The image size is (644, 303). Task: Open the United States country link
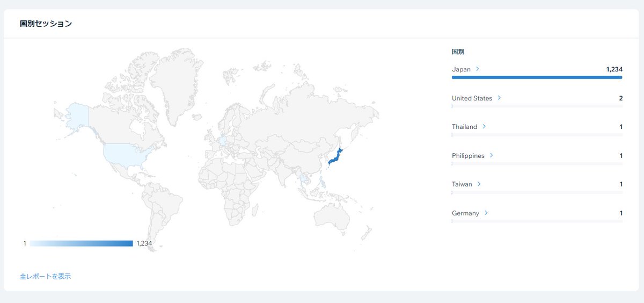tap(472, 98)
